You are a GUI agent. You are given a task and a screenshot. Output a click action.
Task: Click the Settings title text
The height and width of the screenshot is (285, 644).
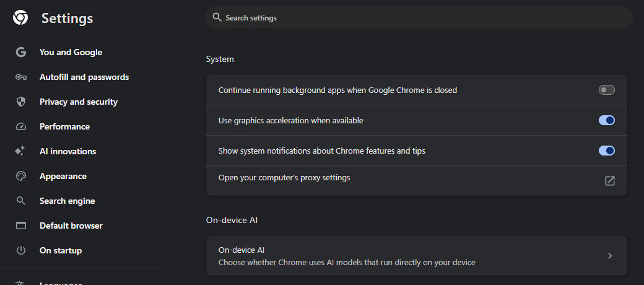[67, 19]
